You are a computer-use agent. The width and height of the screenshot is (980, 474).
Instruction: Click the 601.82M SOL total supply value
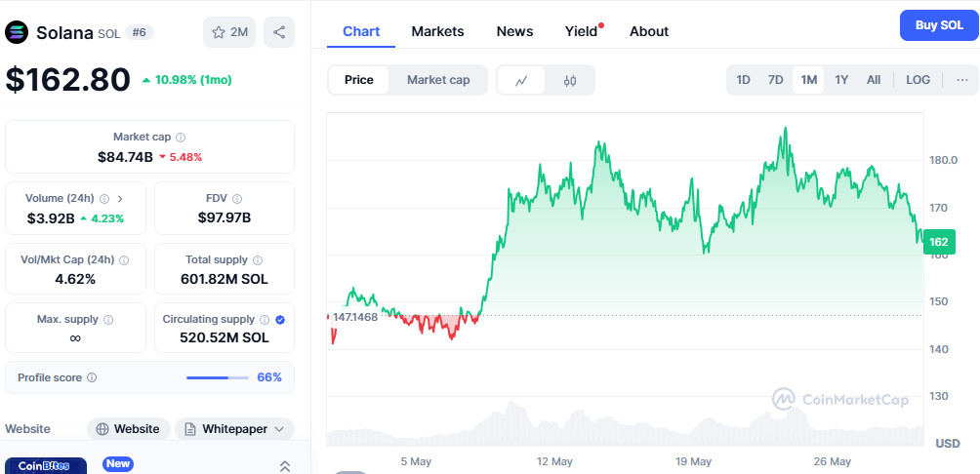click(225, 279)
